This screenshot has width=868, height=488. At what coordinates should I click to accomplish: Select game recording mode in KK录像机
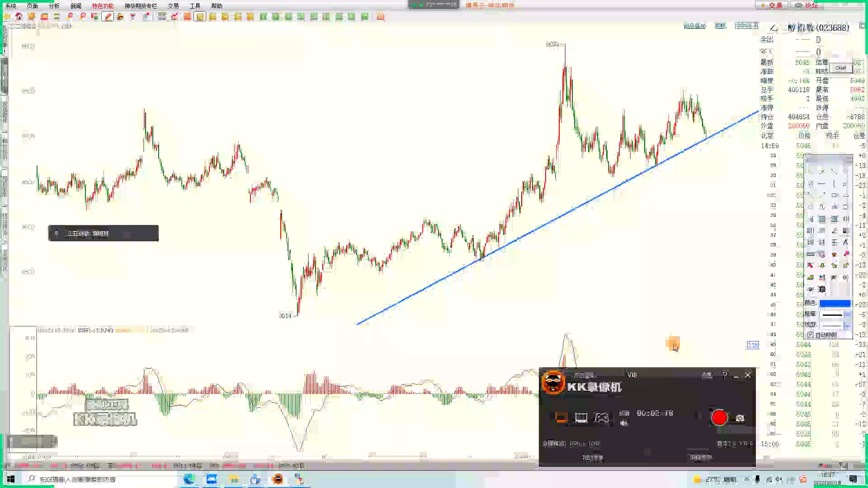[602, 418]
